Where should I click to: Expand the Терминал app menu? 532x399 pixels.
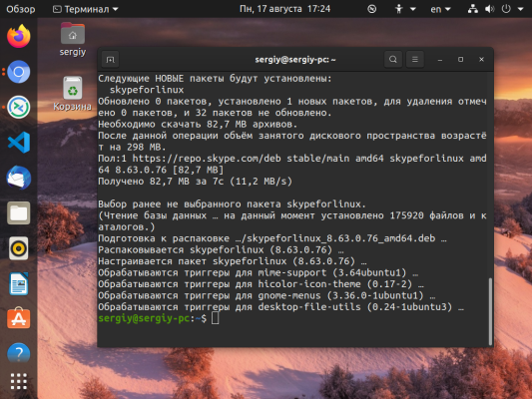(85, 9)
